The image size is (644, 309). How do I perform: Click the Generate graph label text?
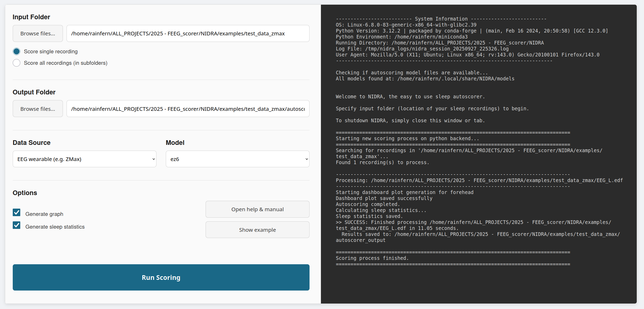coord(44,214)
